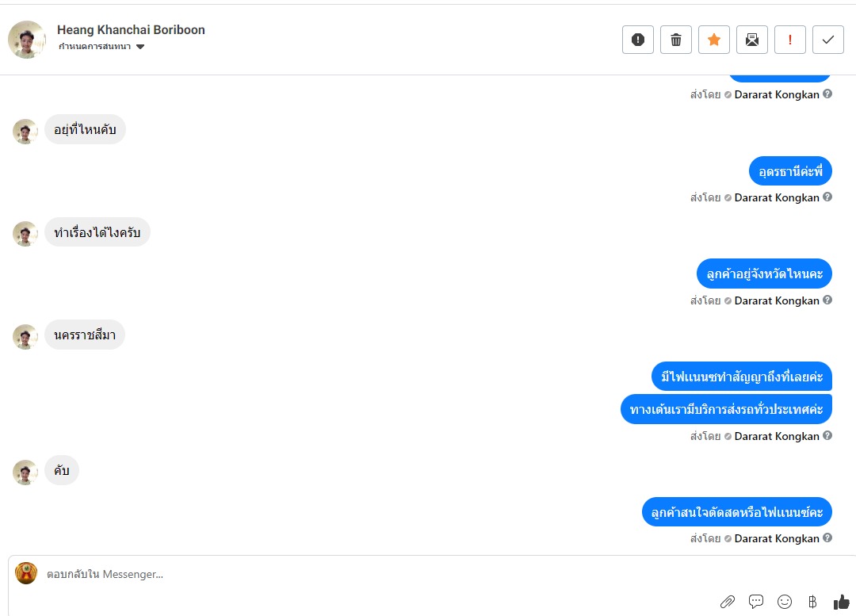The height and width of the screenshot is (616, 856).
Task: Click the นครราชสีมา message bubble
Action: [85, 335]
